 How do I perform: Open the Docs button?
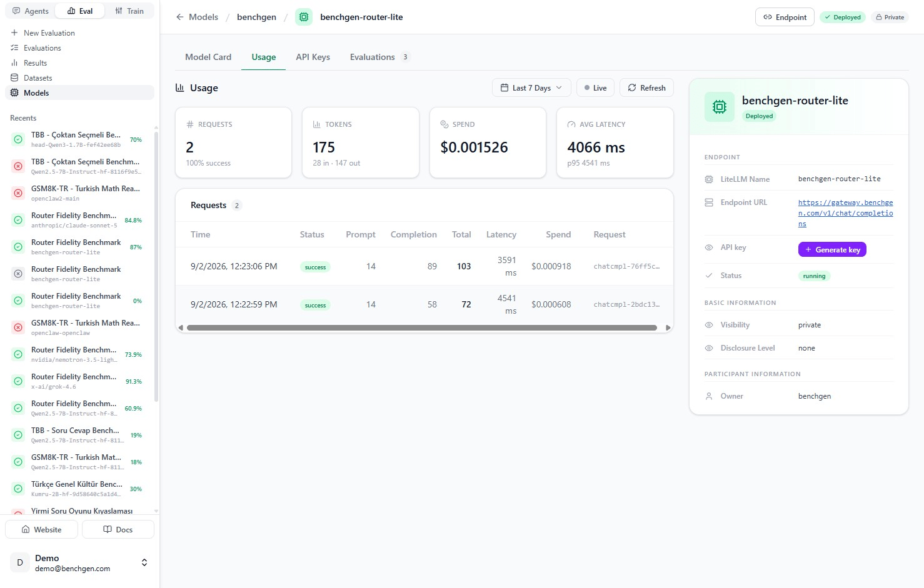pos(118,529)
